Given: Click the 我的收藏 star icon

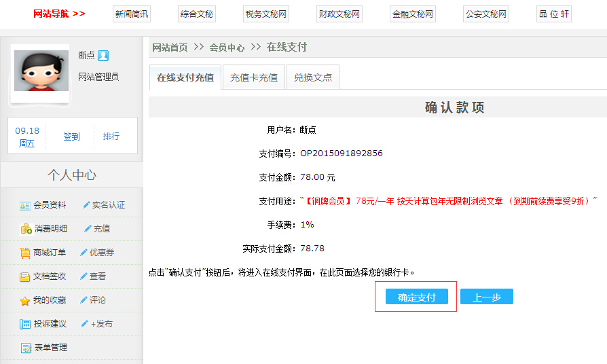Looking at the screenshot, I should coord(25,300).
